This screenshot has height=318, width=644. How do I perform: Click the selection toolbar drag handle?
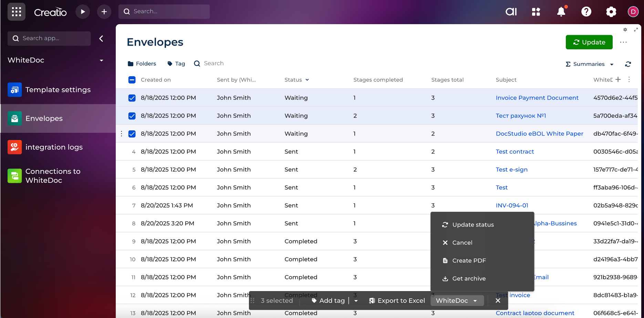coord(252,300)
